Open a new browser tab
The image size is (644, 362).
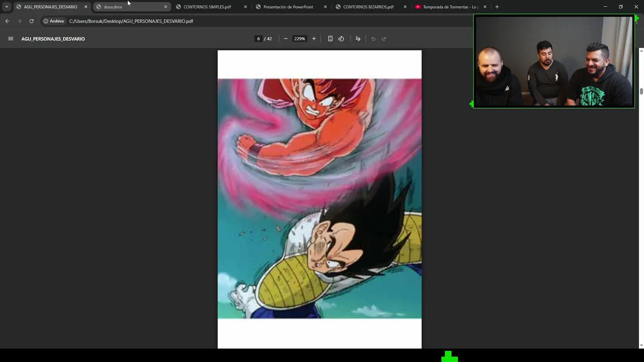pyautogui.click(x=497, y=7)
